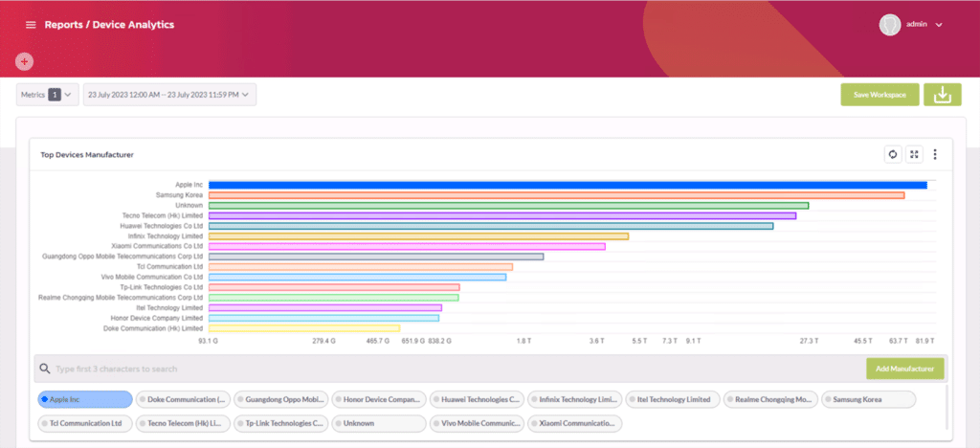Screen dimensions: 980x448
Task: Click the Vivo Mobile Communication bar
Action: pos(358,277)
